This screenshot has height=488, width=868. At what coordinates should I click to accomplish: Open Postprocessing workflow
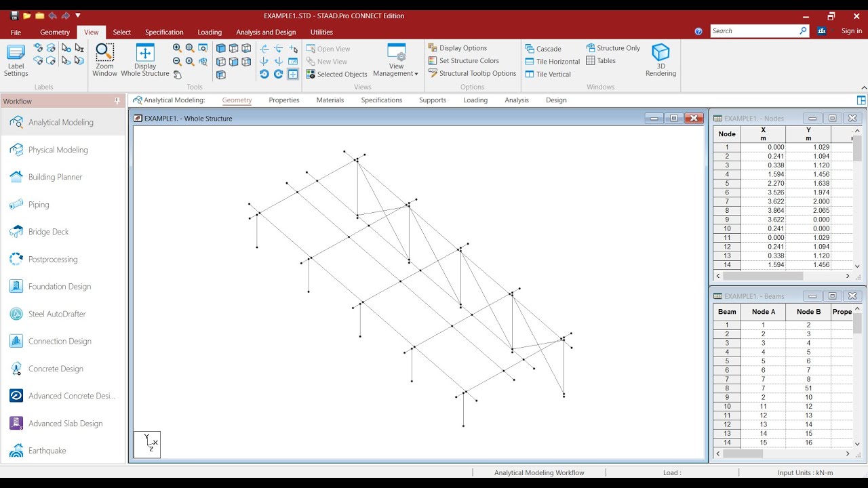coord(63,259)
